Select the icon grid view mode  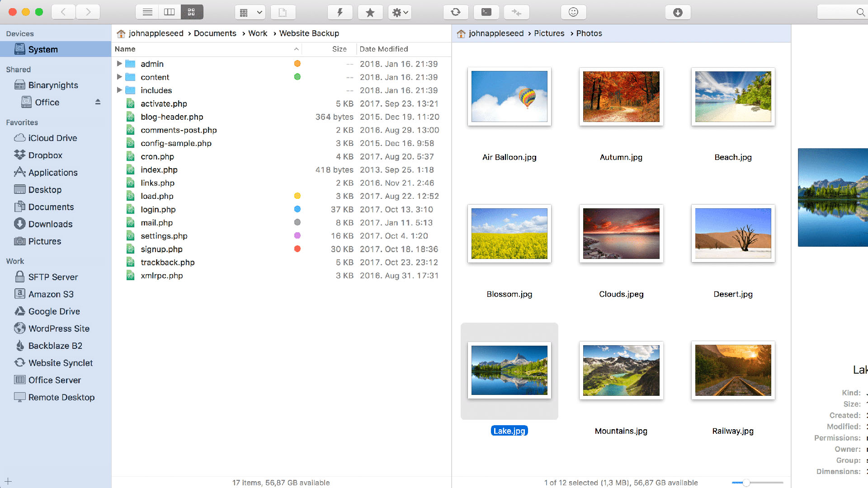[x=192, y=12]
